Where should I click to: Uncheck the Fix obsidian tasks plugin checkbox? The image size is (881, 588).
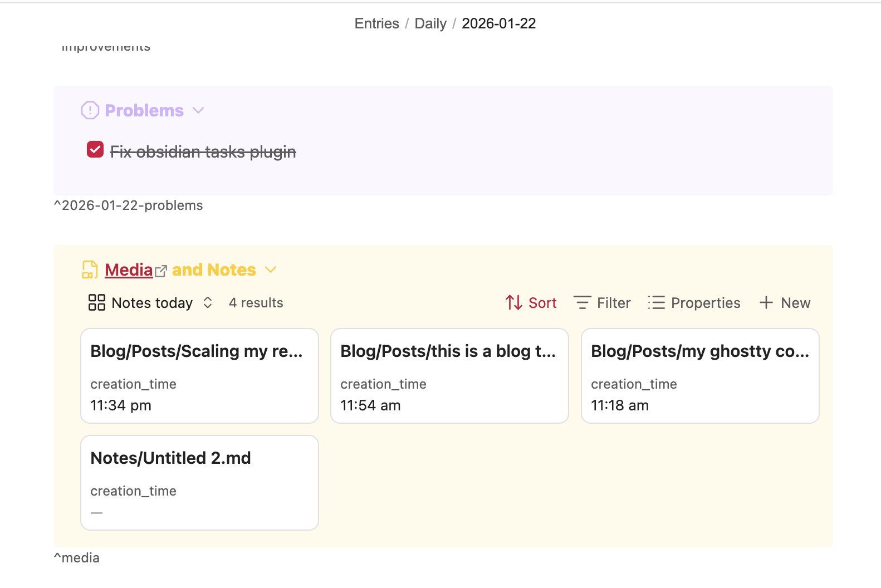[95, 150]
